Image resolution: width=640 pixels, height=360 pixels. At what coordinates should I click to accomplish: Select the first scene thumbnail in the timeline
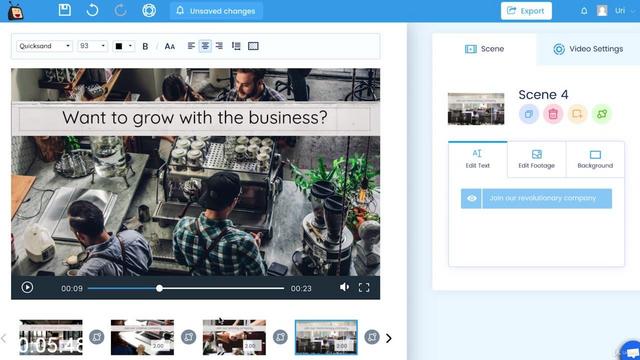click(x=51, y=337)
